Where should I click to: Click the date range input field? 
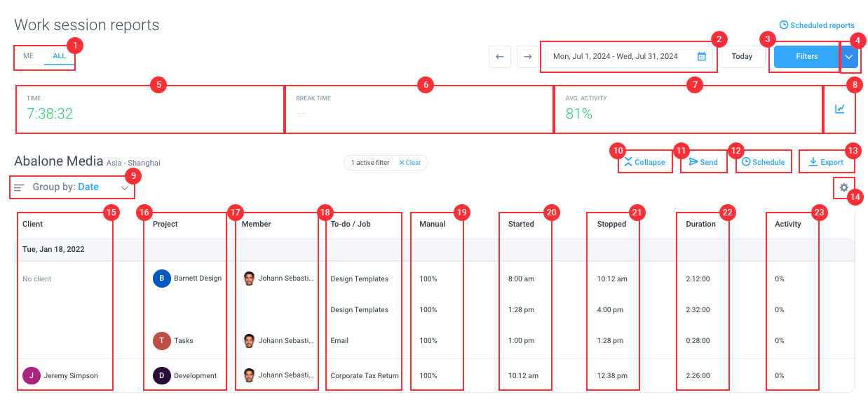(629, 57)
